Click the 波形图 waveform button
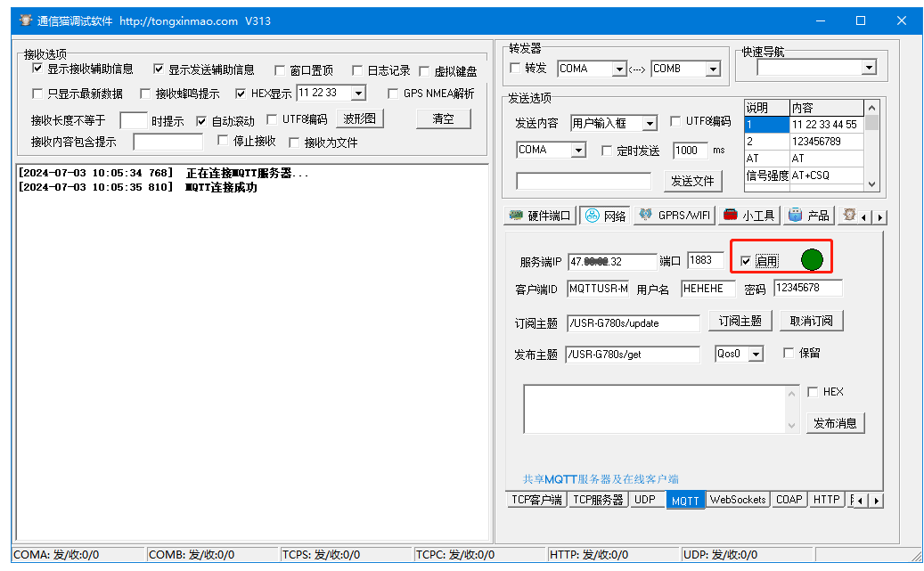This screenshot has width=924, height=571. tap(359, 118)
